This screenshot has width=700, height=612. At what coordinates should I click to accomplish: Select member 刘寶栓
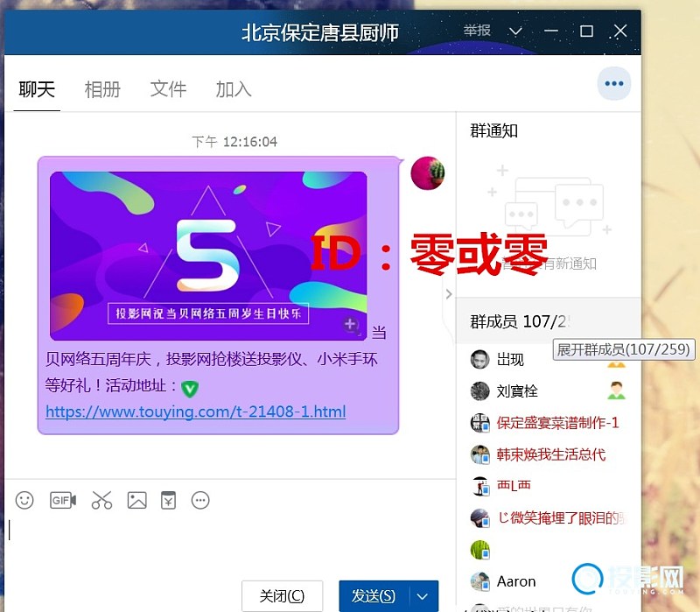click(548, 390)
